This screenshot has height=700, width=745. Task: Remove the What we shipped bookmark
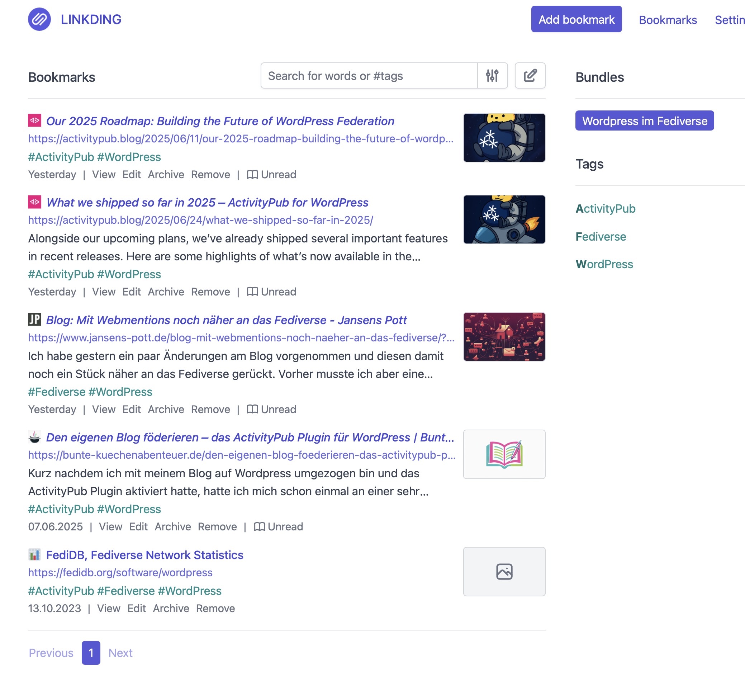pos(210,292)
